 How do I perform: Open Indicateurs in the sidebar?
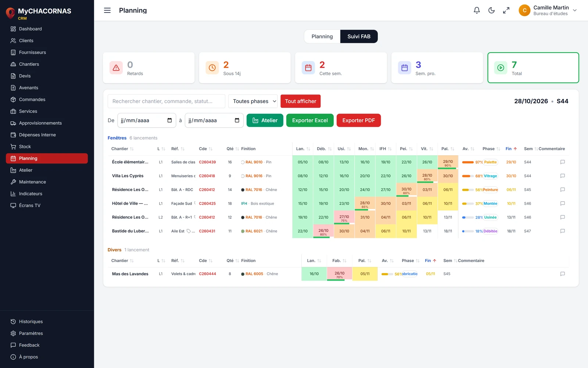(x=47, y=194)
